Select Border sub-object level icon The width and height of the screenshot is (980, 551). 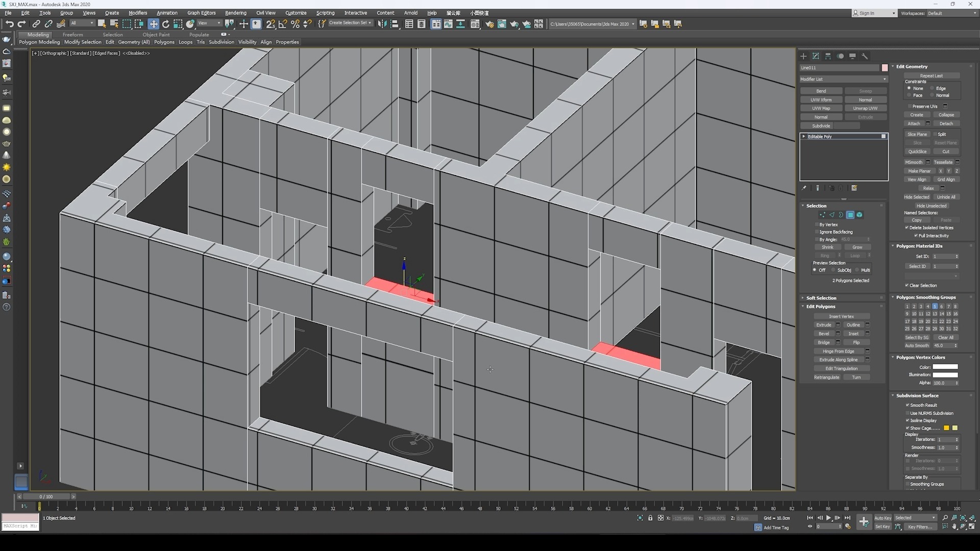(841, 215)
